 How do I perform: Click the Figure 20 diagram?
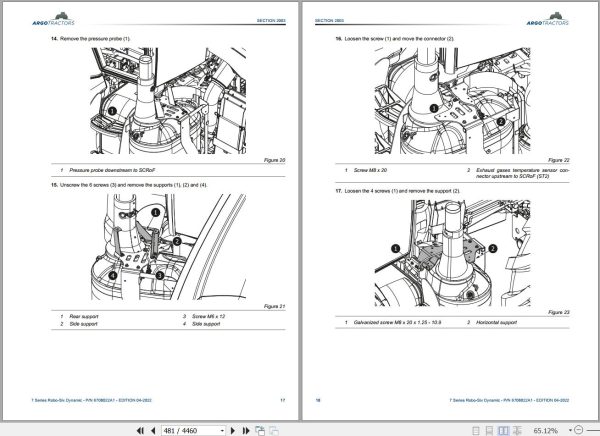168,101
